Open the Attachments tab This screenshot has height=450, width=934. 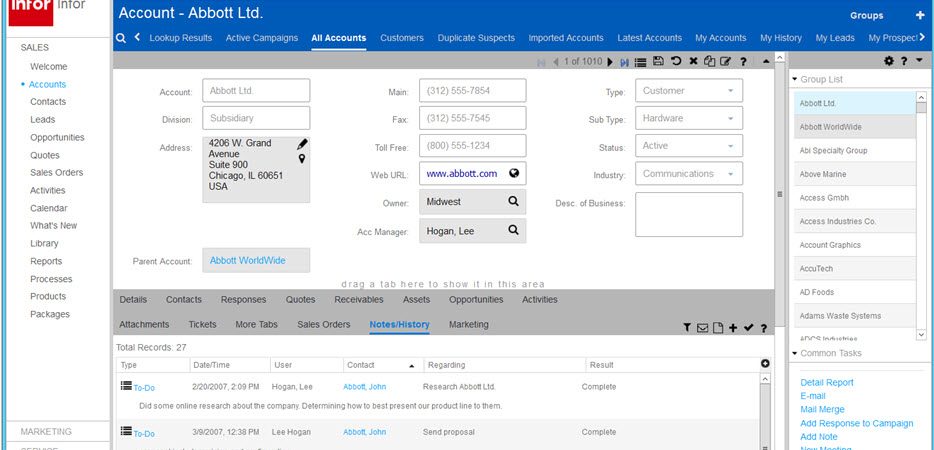tap(144, 325)
